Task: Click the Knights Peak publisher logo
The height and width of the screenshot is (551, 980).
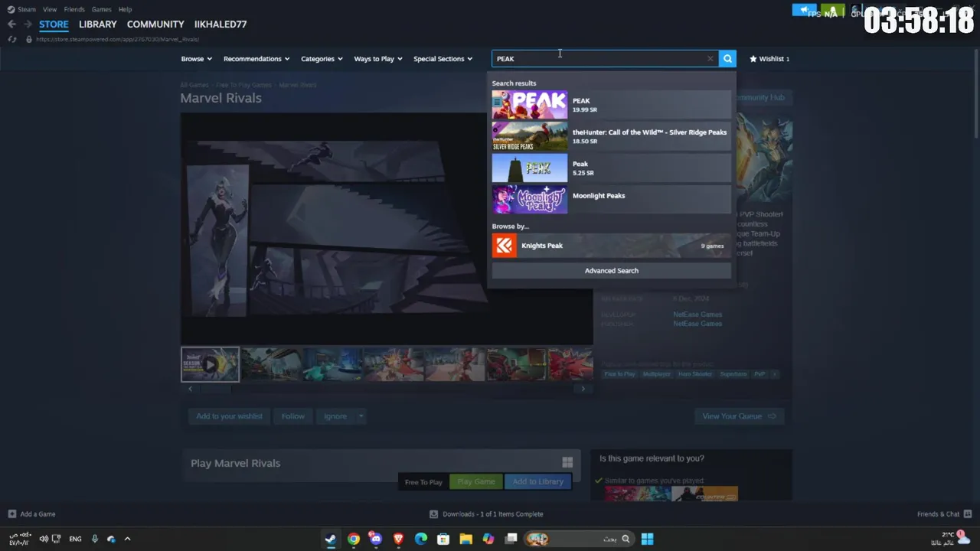Action: (504, 246)
